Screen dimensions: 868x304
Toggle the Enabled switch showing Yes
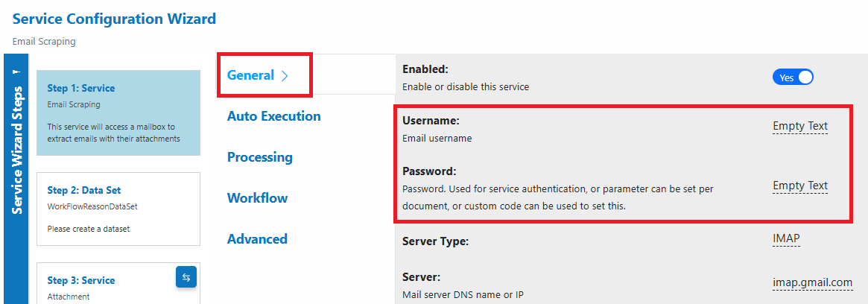tap(792, 77)
